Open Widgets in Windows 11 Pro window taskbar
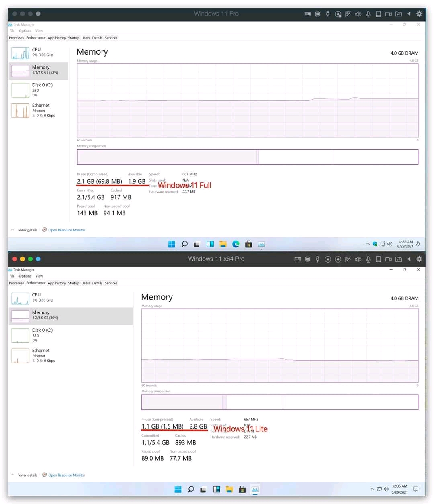Viewport: 434px width, 504px height. [210, 244]
